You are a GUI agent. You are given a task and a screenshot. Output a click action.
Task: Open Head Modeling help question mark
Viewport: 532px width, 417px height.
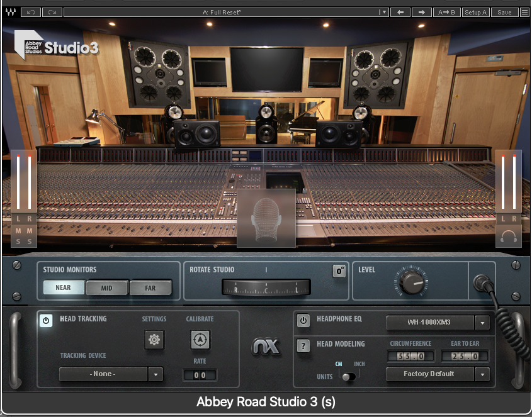tap(303, 346)
